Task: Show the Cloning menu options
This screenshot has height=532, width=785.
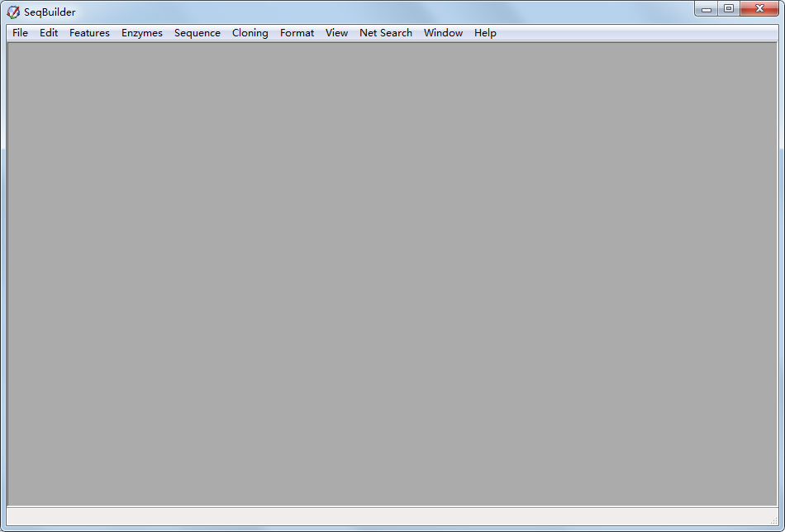Action: (x=250, y=33)
